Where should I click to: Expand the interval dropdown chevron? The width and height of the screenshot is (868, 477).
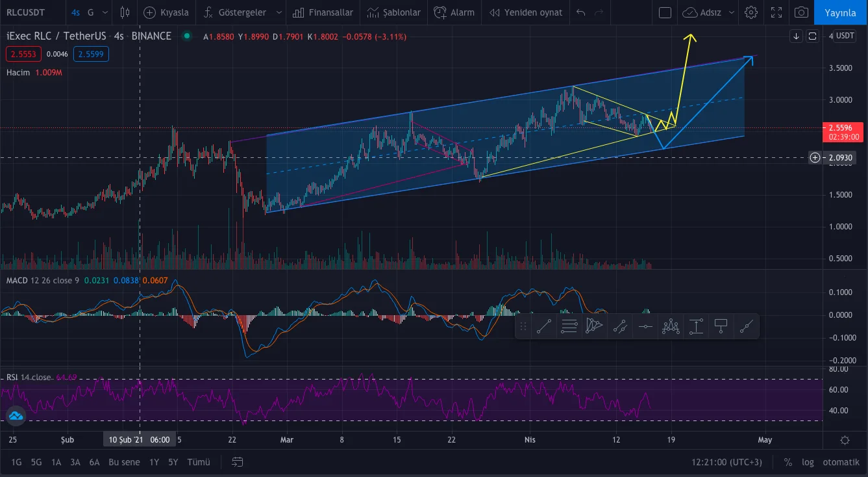(106, 12)
